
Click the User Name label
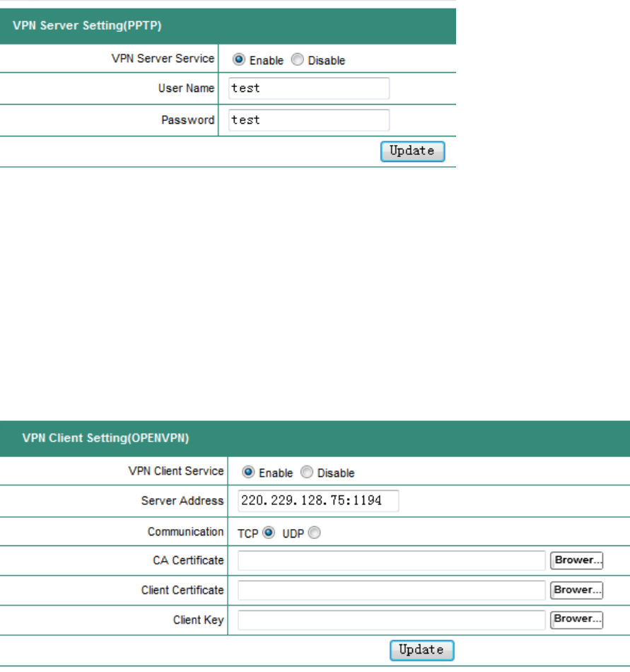pos(186,88)
